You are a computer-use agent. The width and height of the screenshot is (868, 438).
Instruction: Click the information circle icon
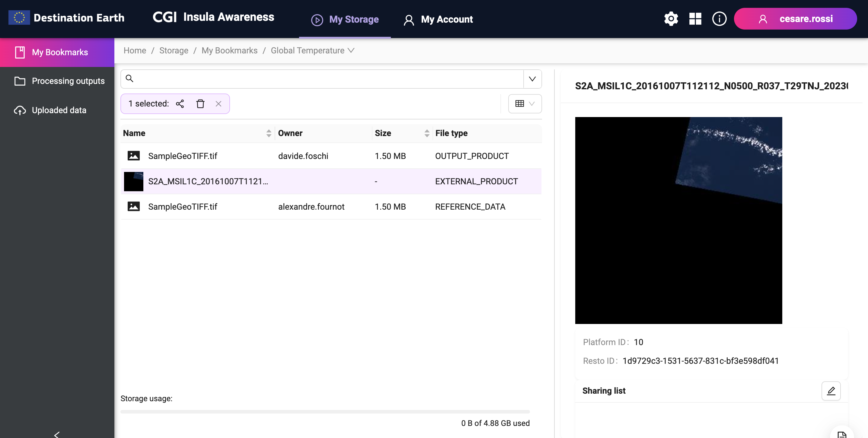point(719,19)
